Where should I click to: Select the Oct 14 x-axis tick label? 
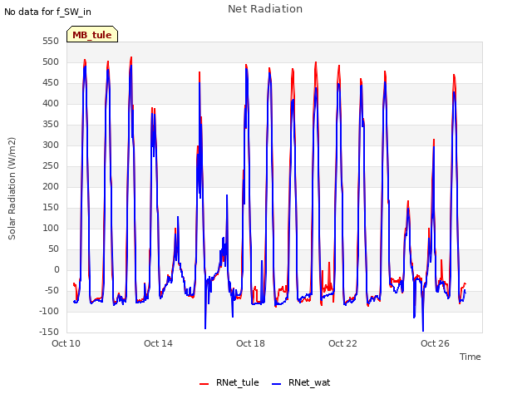pos(159,343)
